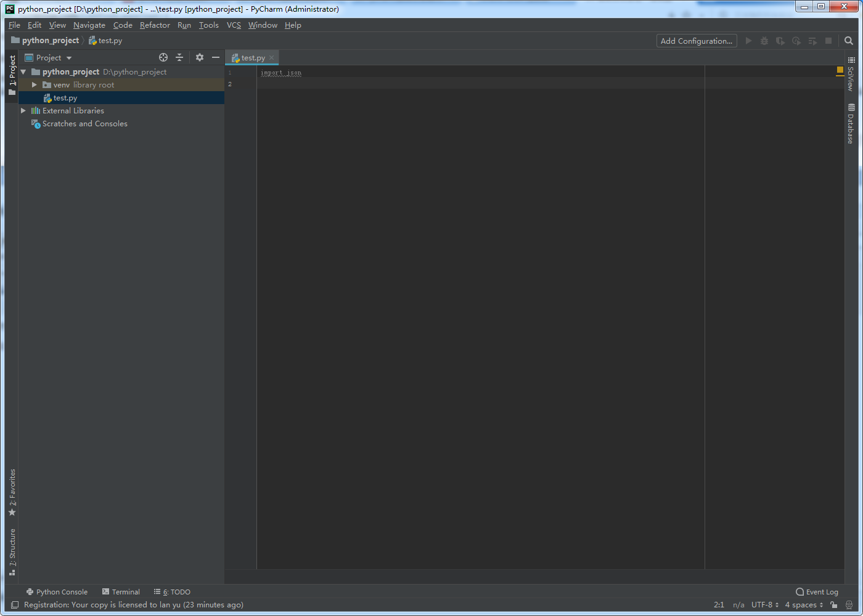The width and height of the screenshot is (863, 616).
Task: Open the Code menu
Action: click(123, 25)
